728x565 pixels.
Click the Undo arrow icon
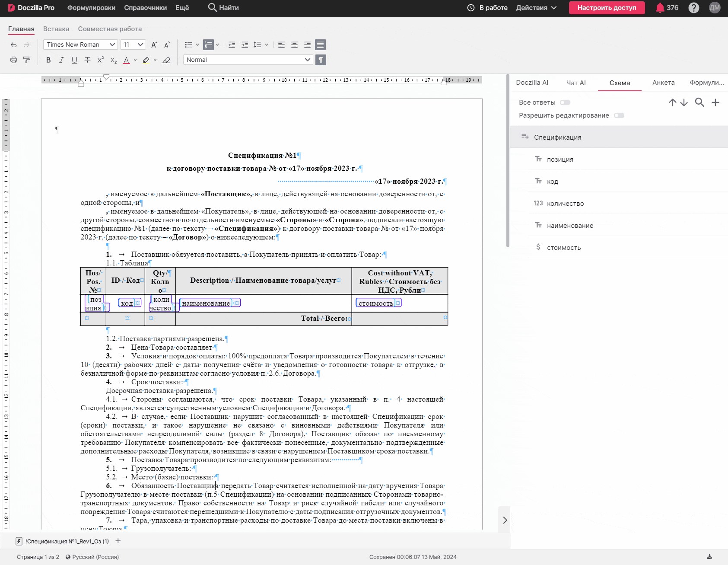pos(14,45)
